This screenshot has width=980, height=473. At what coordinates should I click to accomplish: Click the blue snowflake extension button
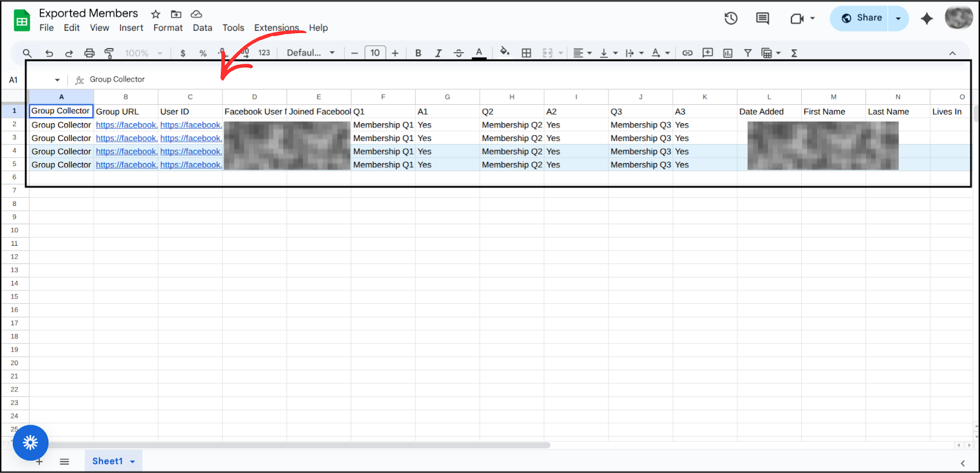[x=31, y=442]
